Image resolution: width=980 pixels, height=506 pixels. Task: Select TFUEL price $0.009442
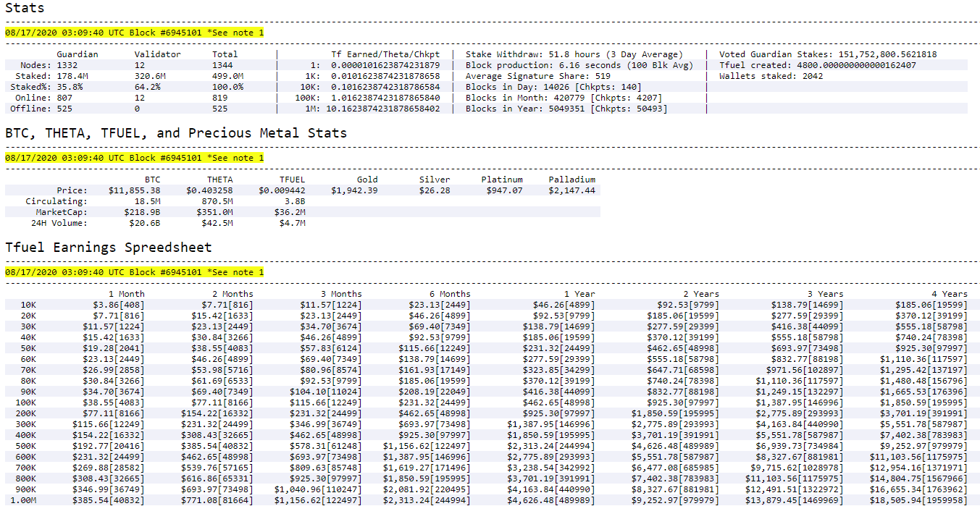click(x=282, y=190)
